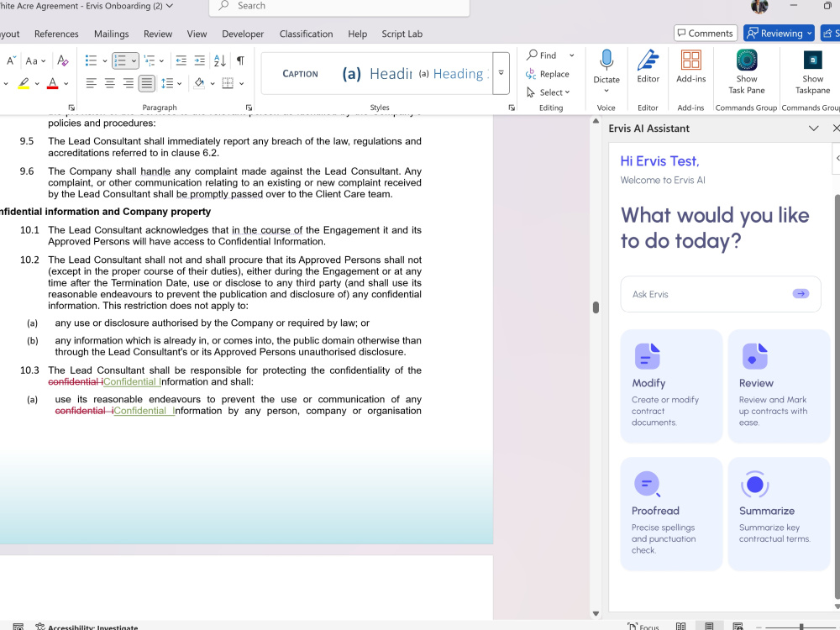The width and height of the screenshot is (840, 630).
Task: Apply the red font color
Action: (x=52, y=83)
